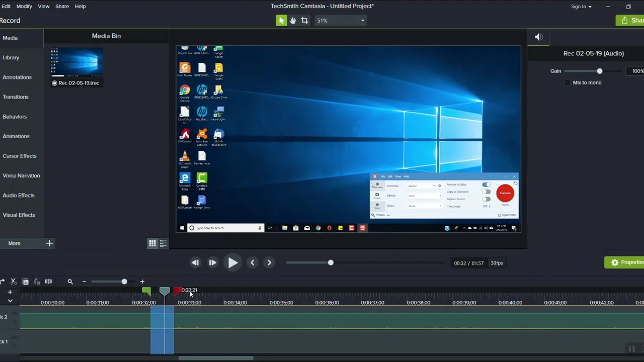Open the Modify menu
This screenshot has width=644, height=362.
[x=24, y=6]
